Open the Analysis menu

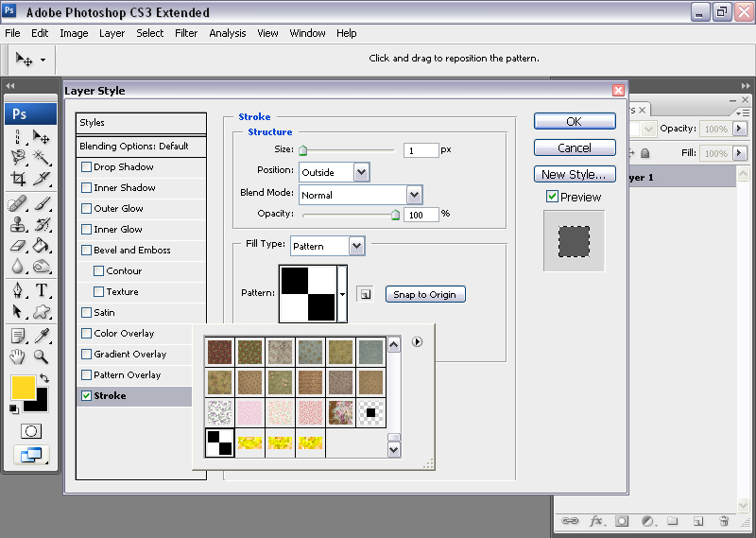click(228, 33)
